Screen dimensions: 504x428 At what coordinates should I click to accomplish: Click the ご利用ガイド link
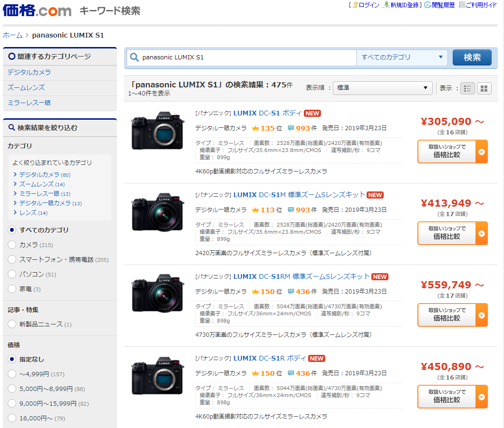click(x=481, y=5)
